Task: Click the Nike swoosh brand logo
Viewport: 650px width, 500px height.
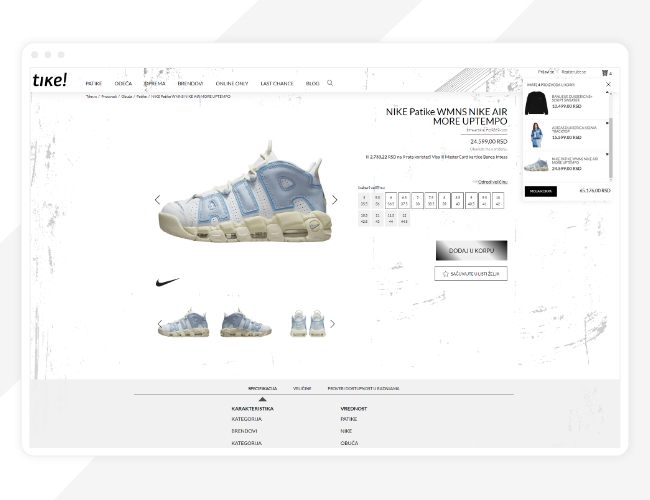Action: coord(168,283)
